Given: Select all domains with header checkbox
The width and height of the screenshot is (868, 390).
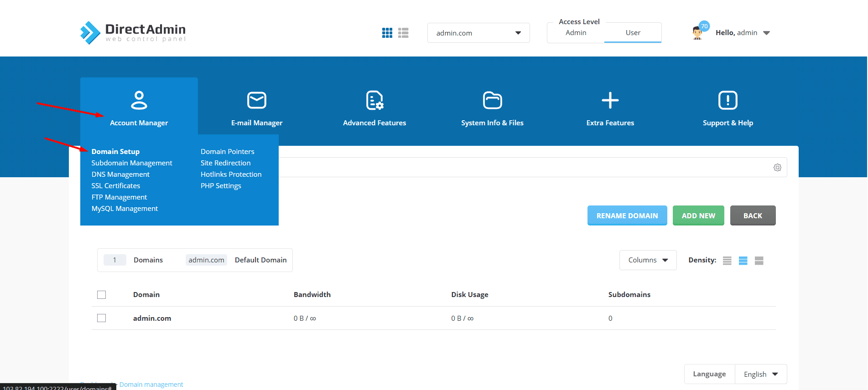Looking at the screenshot, I should point(102,295).
